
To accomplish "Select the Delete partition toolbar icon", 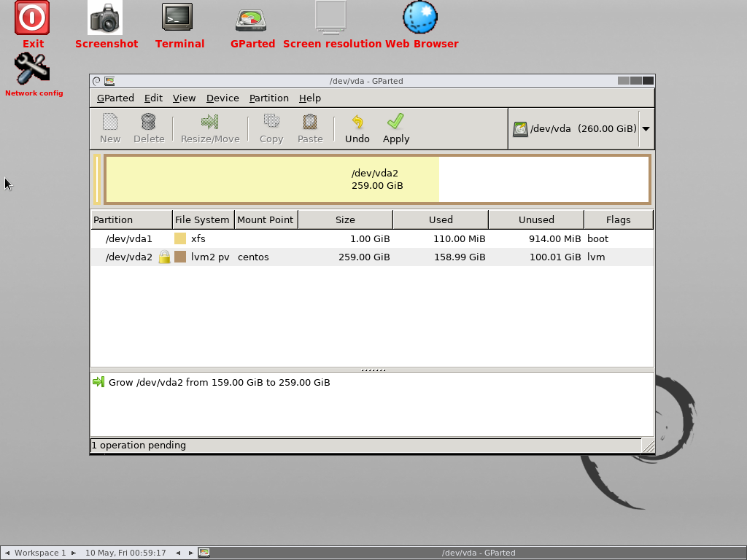I will (148, 128).
